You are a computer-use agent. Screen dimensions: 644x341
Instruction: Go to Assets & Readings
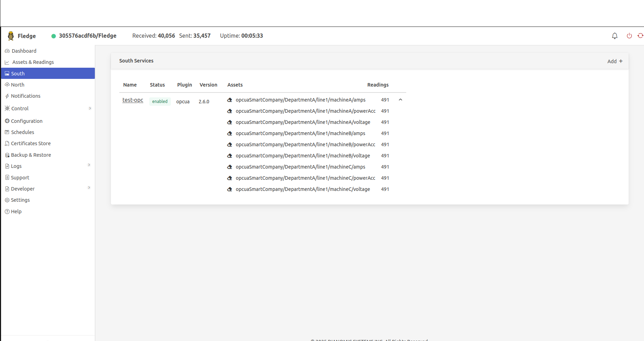pyautogui.click(x=33, y=62)
